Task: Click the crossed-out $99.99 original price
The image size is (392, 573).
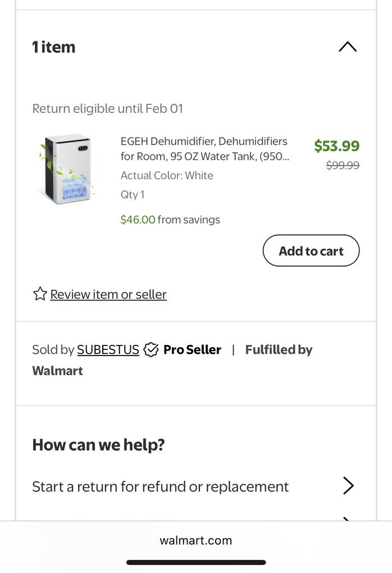Action: 343,165
